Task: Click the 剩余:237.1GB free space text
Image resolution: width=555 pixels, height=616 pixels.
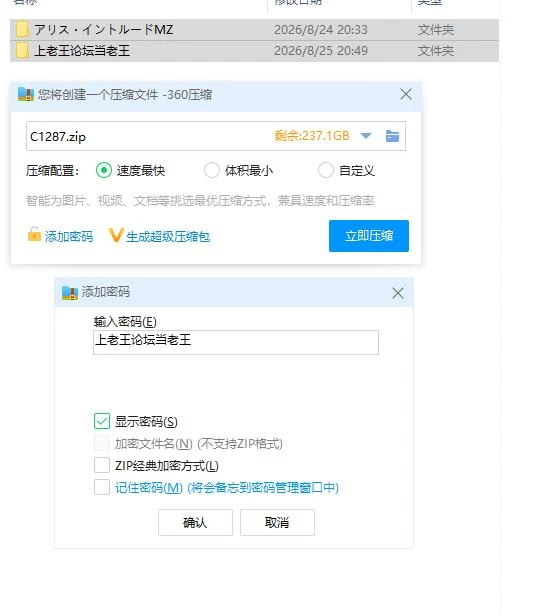Action: [312, 136]
